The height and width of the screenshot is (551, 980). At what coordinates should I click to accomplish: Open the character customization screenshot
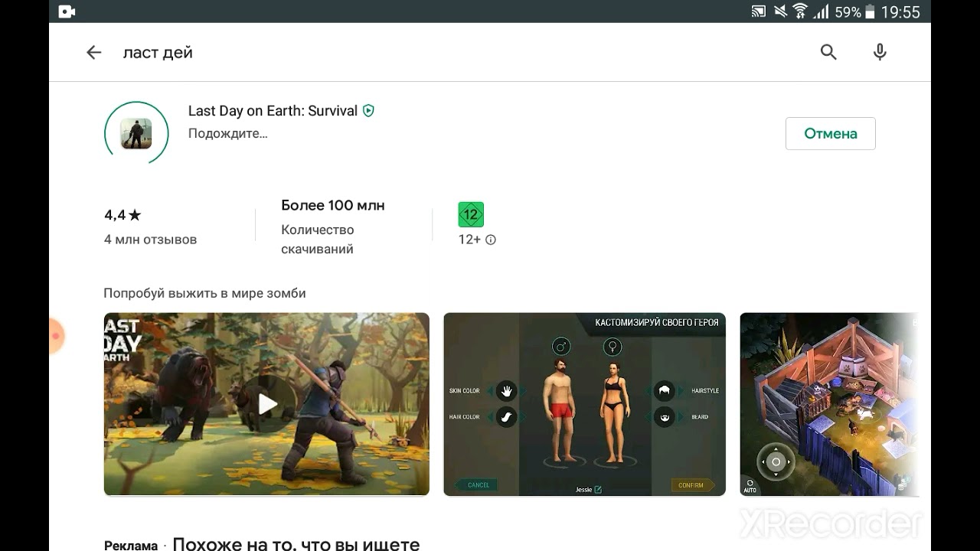pos(584,404)
